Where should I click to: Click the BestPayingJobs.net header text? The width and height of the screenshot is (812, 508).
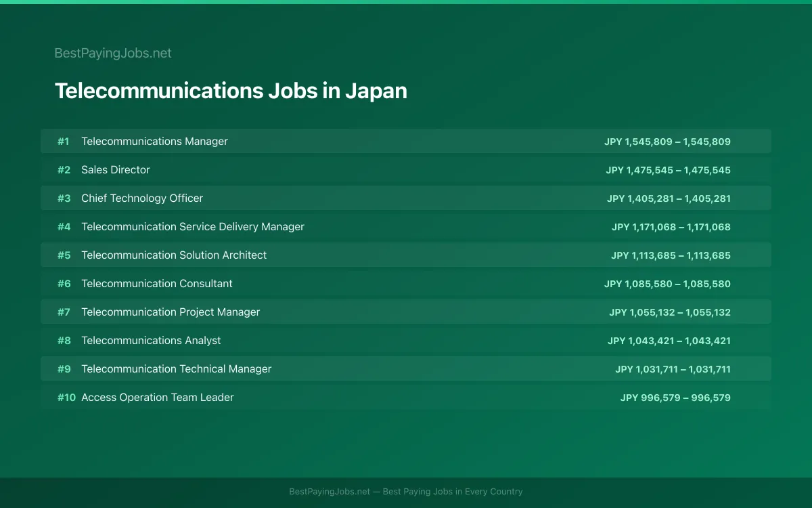pos(113,53)
